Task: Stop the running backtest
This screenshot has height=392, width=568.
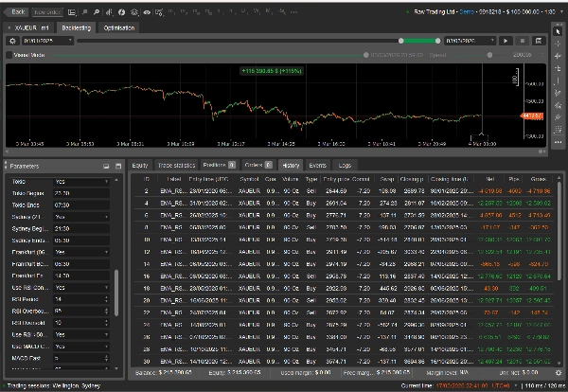Action: tap(523, 42)
